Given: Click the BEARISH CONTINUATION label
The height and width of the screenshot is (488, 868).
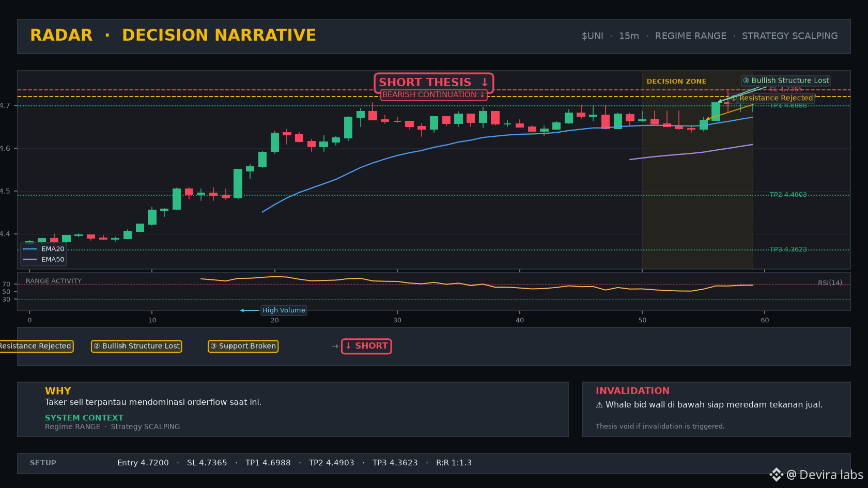Looking at the screenshot, I should point(433,95).
